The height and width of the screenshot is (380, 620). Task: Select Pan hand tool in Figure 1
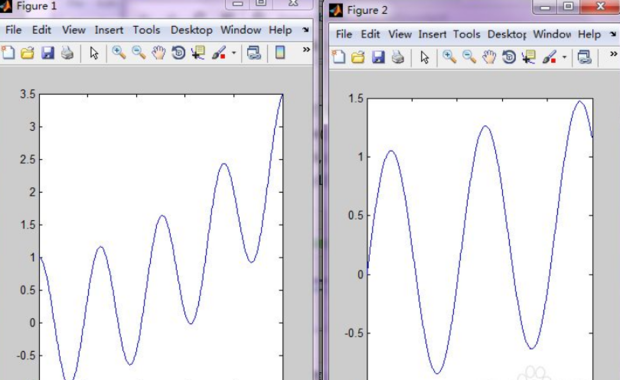159,53
